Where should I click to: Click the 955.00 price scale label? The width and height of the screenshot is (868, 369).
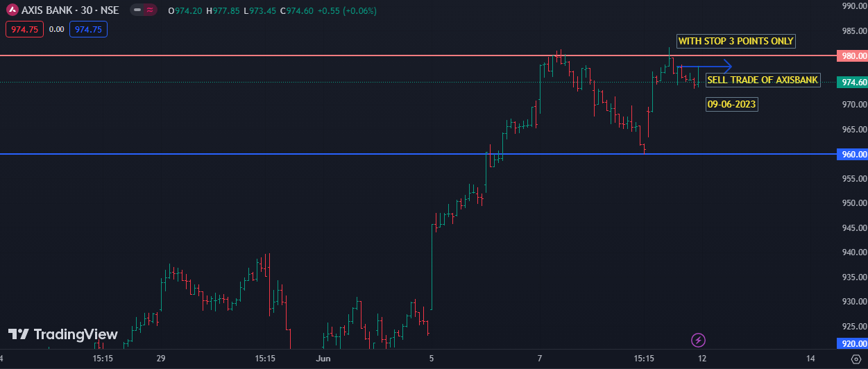click(854, 178)
